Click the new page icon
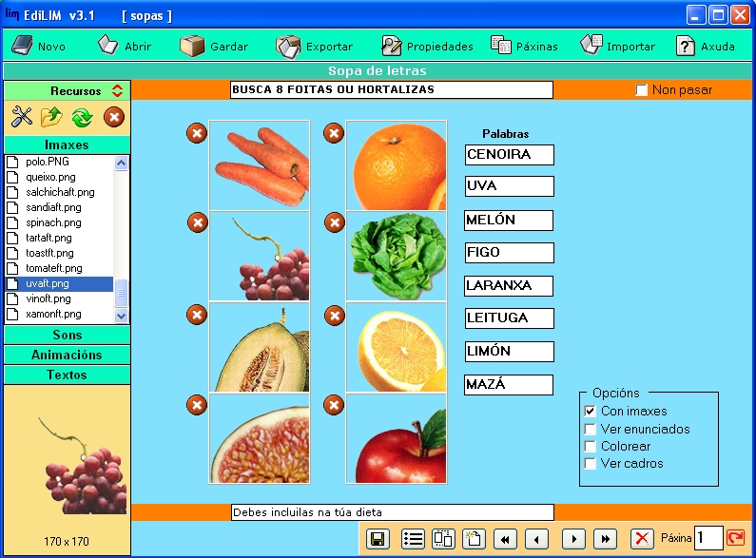This screenshot has width=756, height=558. 473,539
